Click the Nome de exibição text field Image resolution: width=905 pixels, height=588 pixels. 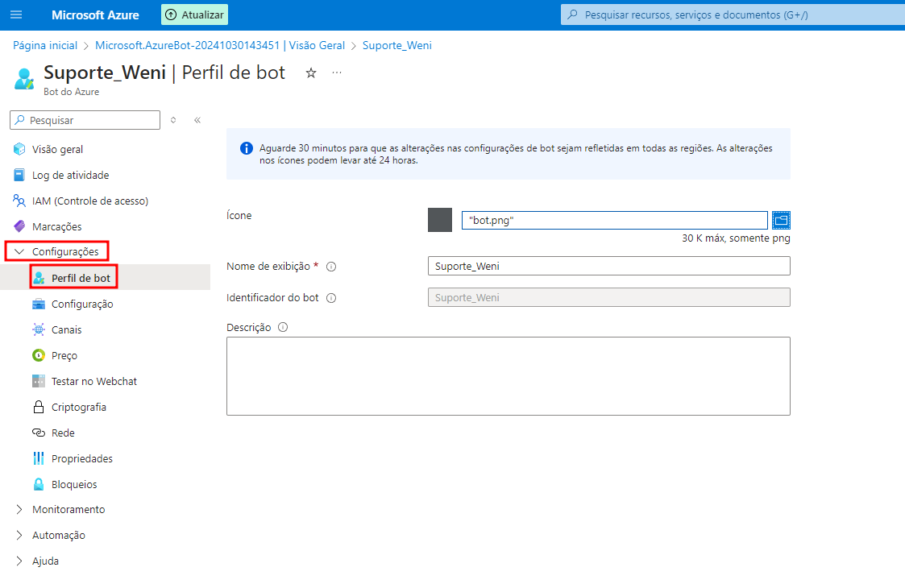608,266
